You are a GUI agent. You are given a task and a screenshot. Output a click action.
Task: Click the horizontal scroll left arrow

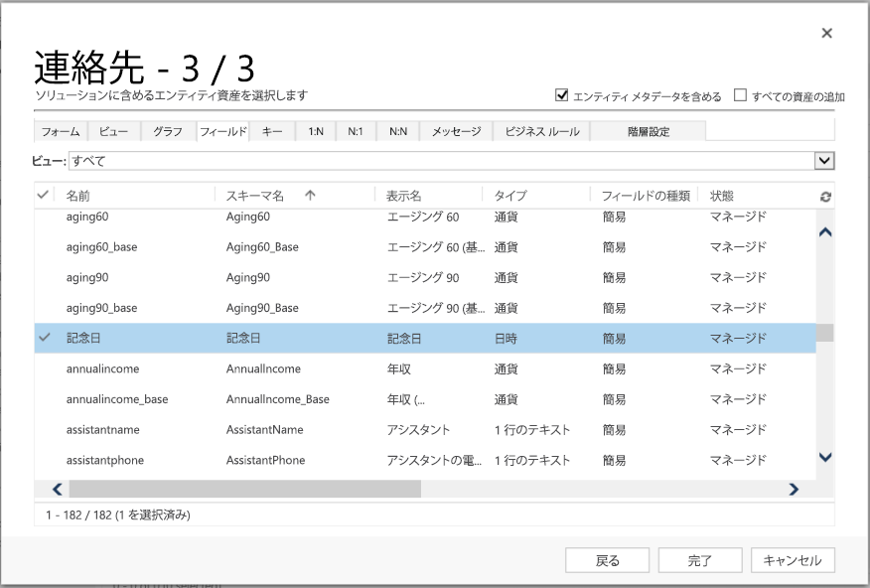pos(57,489)
